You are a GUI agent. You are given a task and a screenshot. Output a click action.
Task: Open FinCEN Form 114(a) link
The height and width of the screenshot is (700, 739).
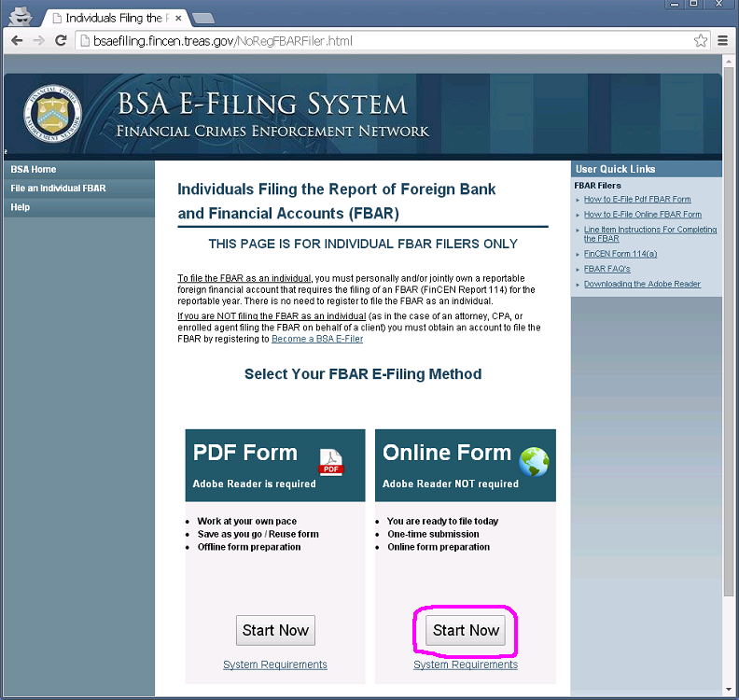(x=620, y=254)
